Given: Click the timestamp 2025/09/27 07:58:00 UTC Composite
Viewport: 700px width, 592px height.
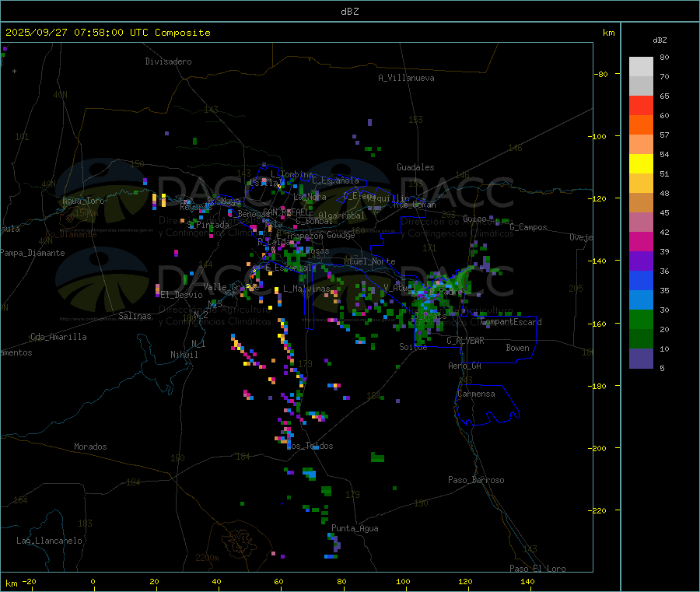Looking at the screenshot, I should click(107, 33).
